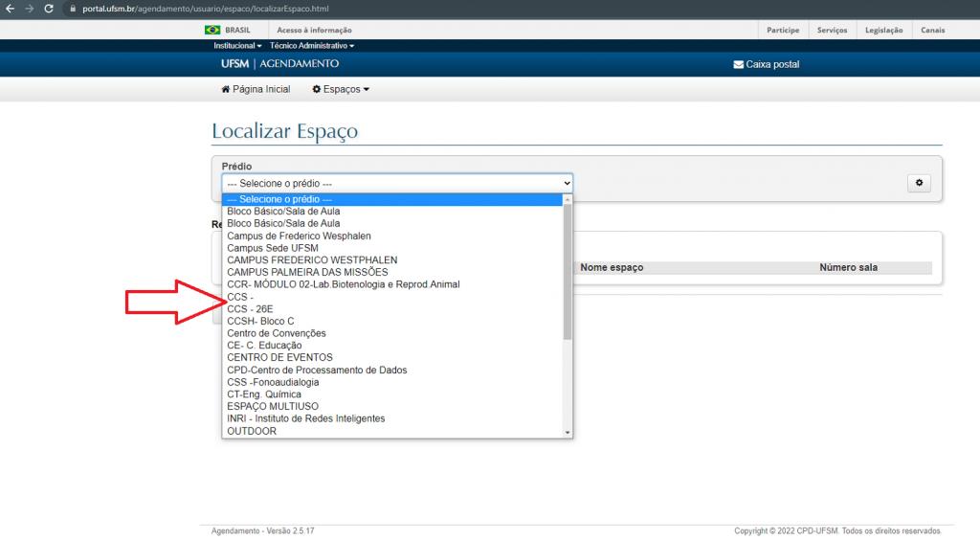This screenshot has height=540, width=980.
Task: Collapse the Prédio select box
Action: coord(397,183)
